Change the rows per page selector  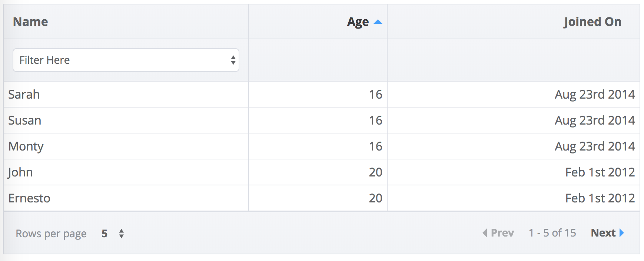pyautogui.click(x=113, y=234)
